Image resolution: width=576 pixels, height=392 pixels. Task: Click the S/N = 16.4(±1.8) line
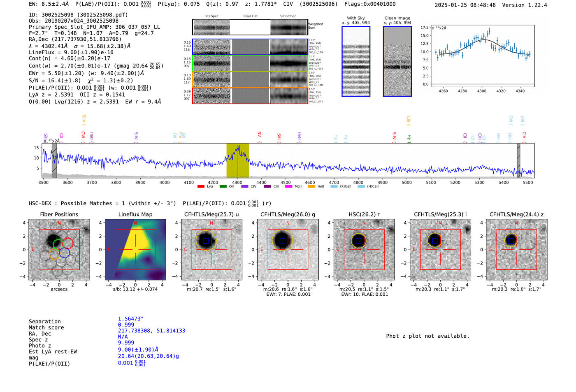81,81
